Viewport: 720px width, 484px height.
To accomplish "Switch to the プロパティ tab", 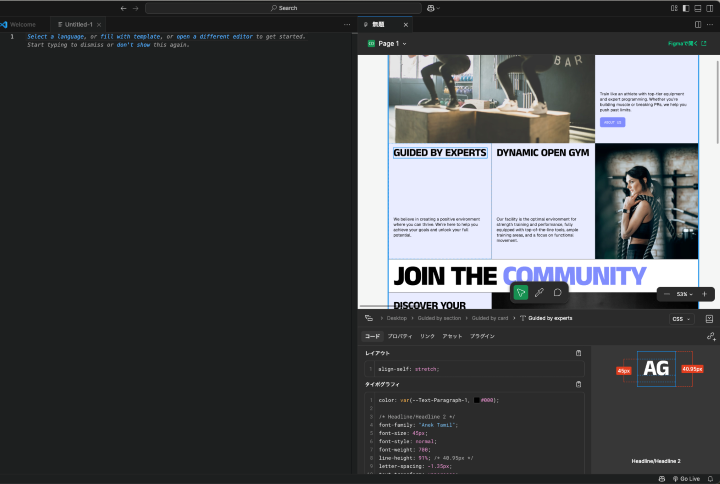I will (399, 337).
